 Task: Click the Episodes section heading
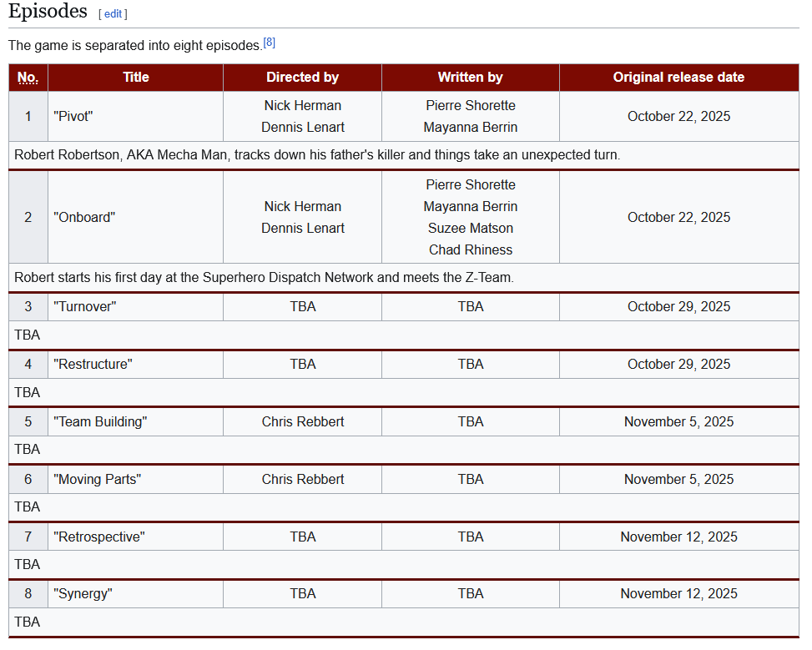[x=48, y=11]
